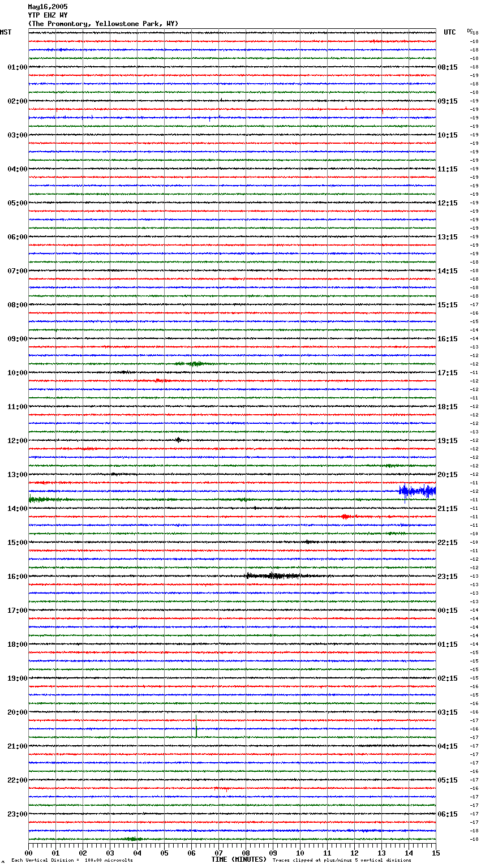Click the 06:15 UTC time label

coord(448,814)
